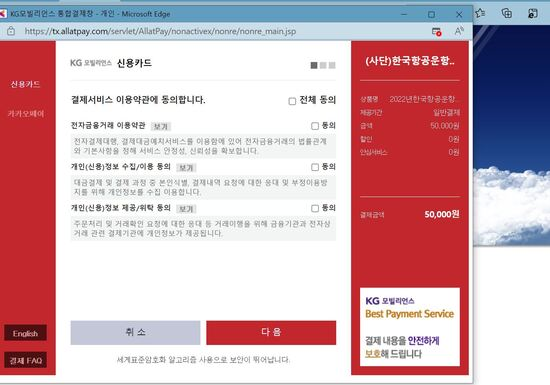Click the 일반결제 value in summary
The image size is (550, 385).
coord(446,113)
